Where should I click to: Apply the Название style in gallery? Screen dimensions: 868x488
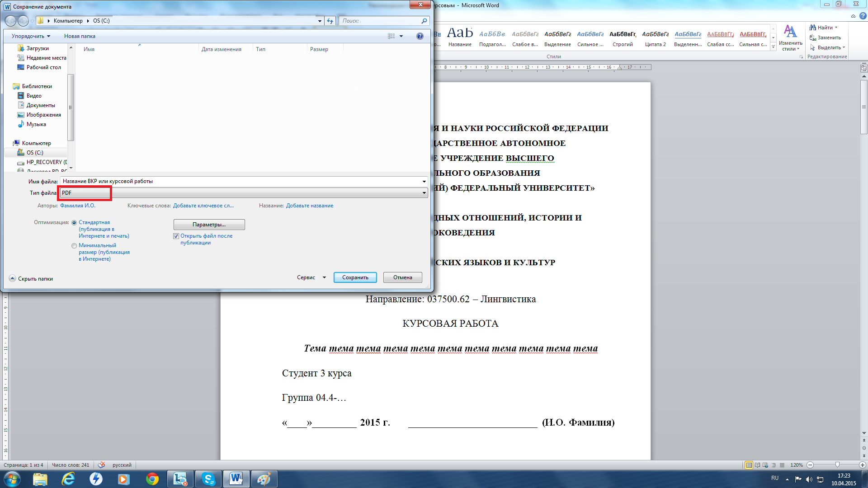[x=460, y=38]
